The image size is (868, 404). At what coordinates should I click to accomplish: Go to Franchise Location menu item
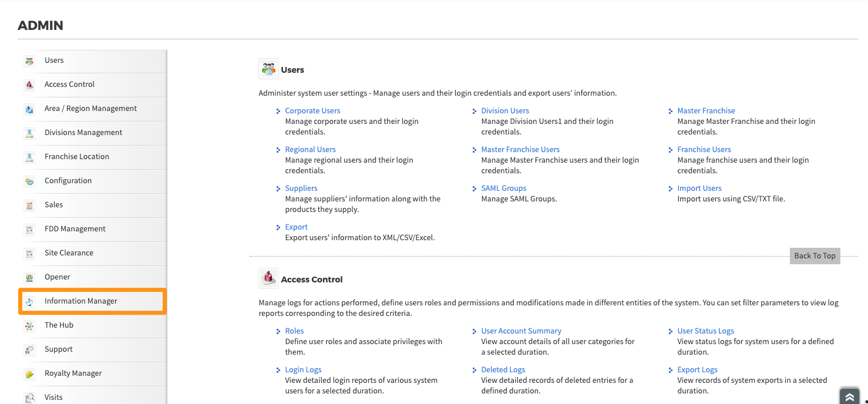coord(77,157)
